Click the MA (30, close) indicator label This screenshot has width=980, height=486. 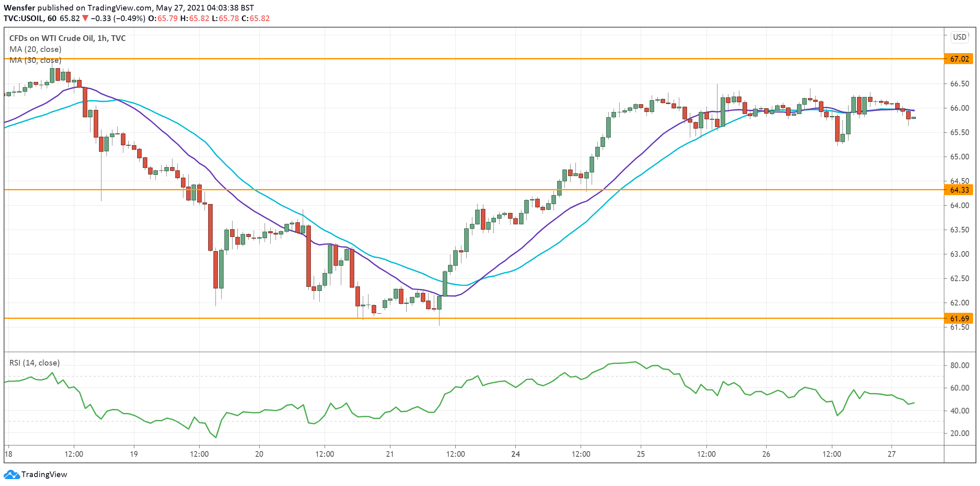[35, 60]
